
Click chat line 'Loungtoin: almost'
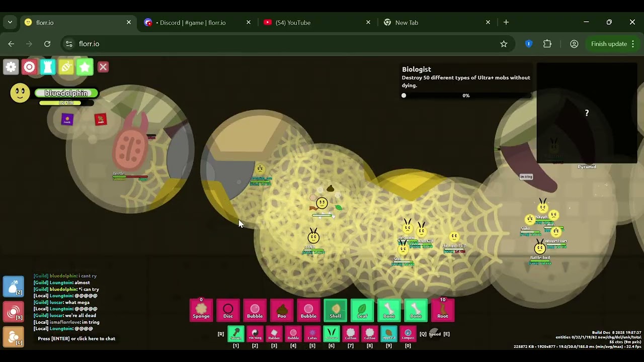[x=62, y=283]
